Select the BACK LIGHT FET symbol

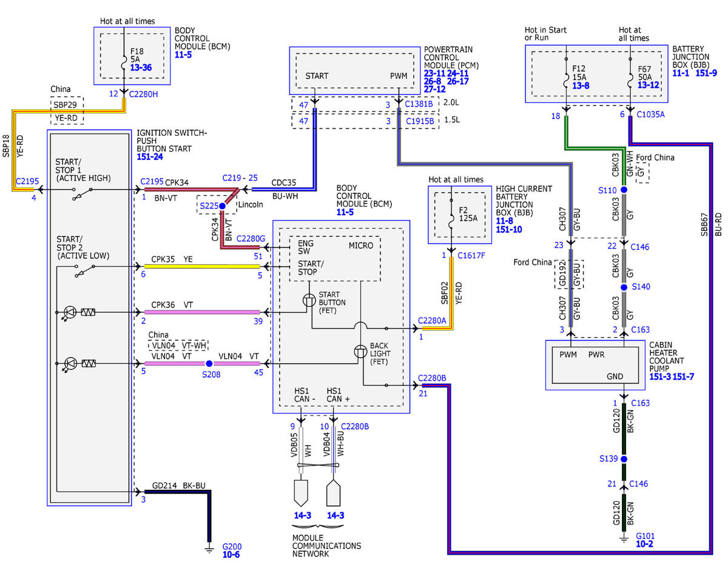click(x=362, y=352)
